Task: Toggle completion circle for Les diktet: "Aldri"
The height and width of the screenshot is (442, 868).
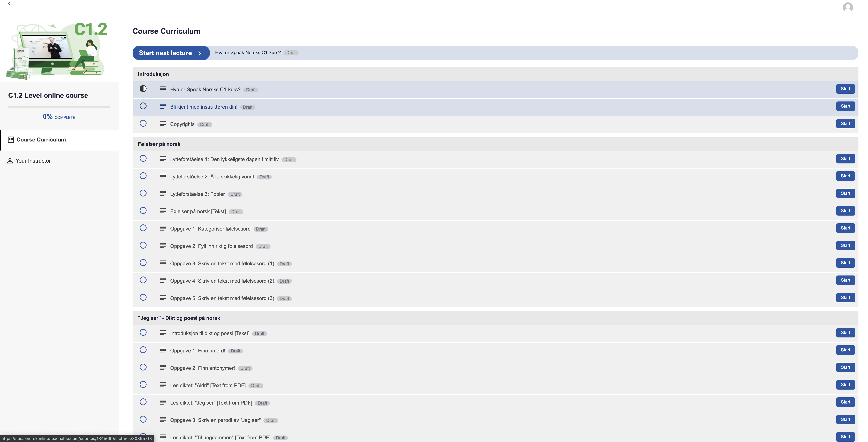Action: point(143,384)
